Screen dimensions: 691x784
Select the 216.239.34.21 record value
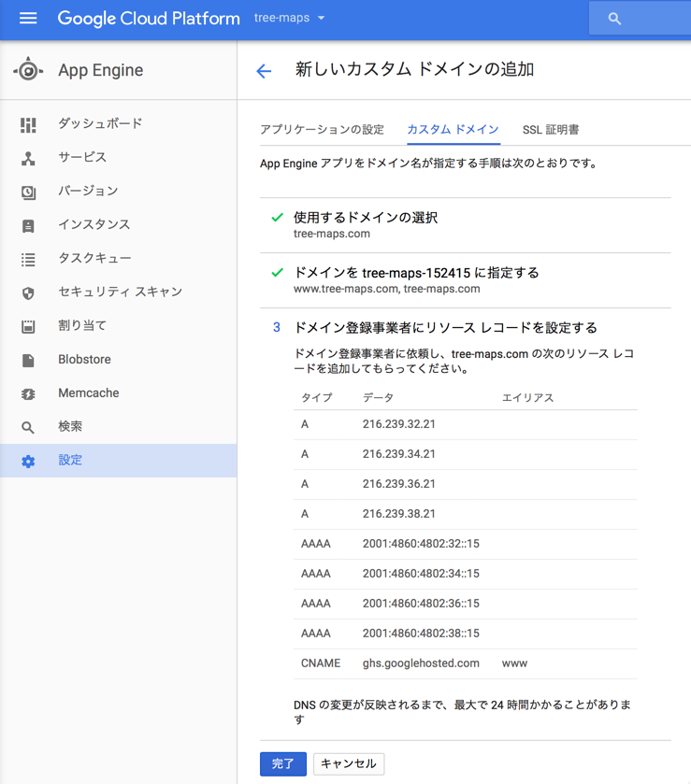398,454
